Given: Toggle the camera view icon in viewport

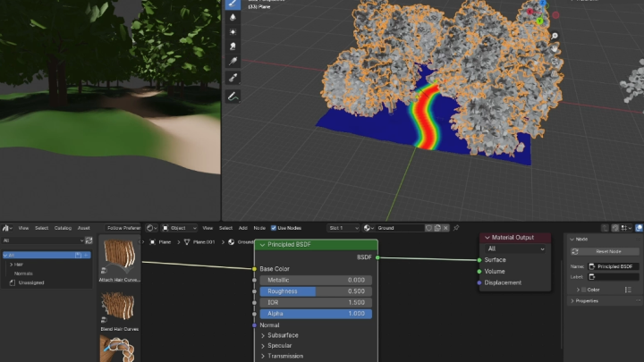Looking at the screenshot, I should coord(555,62).
